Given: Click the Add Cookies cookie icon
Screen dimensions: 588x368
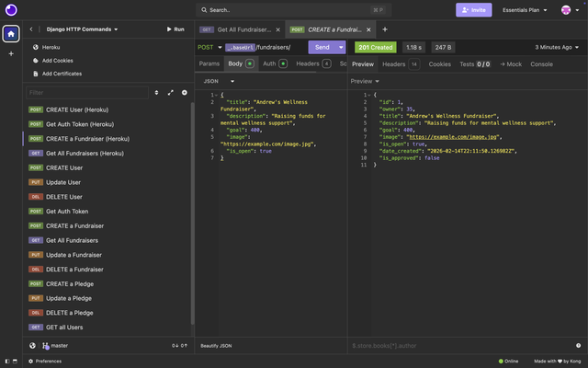Looking at the screenshot, I should click(36, 61).
